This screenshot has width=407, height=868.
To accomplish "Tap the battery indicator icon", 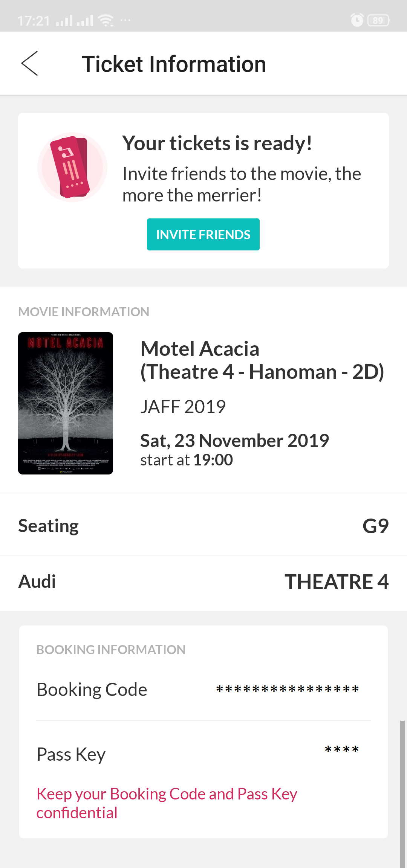I will (x=378, y=20).
